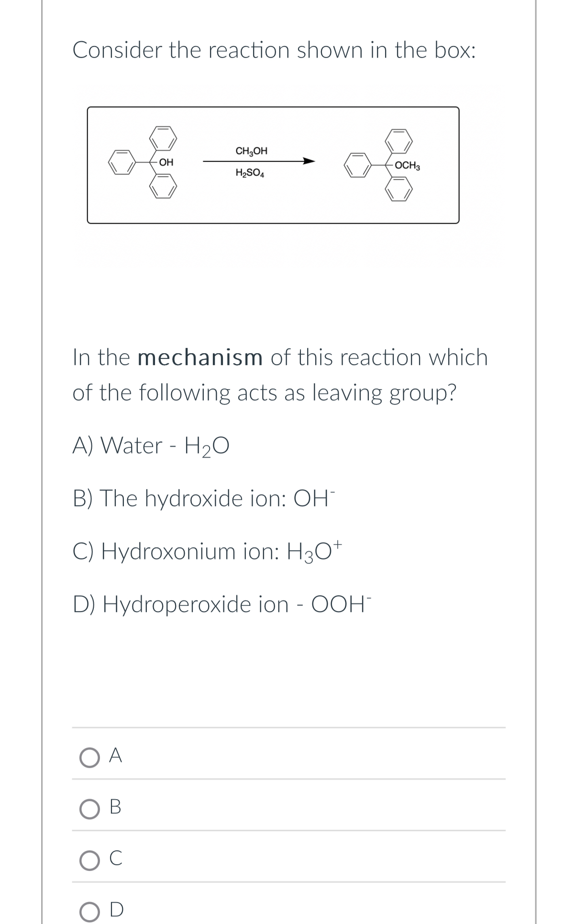Click answer text Water - H2O
The height and width of the screenshot is (924, 564).
[151, 445]
